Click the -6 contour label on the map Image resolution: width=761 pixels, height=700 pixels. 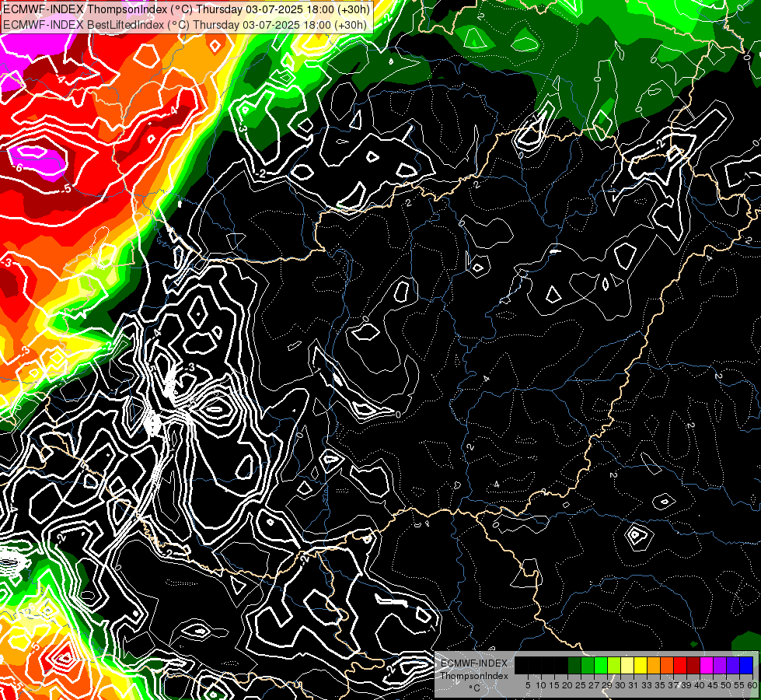tap(19, 167)
